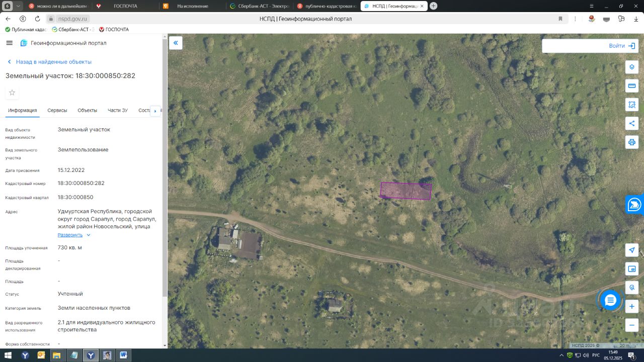644x362 pixels.
Task: Click the scrollbar down arrow in the info panel
Action: pyautogui.click(x=165, y=345)
